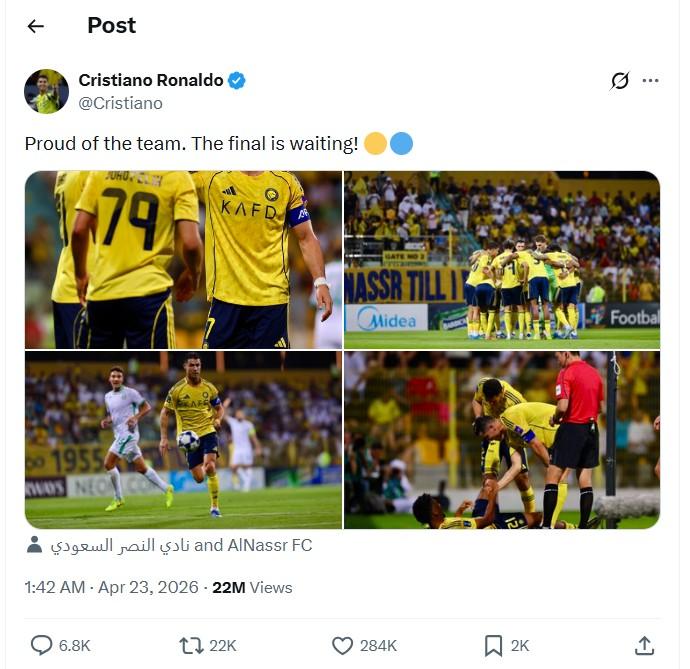Viewport: 690px width, 669px height.
Task: Open the jersey number 79 photo
Action: tap(183, 259)
